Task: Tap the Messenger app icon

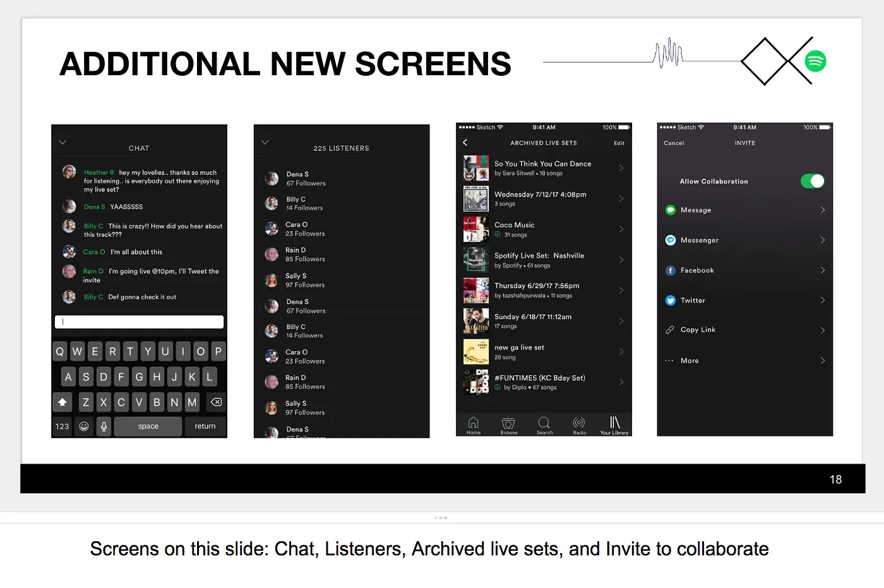Action: pyautogui.click(x=671, y=240)
